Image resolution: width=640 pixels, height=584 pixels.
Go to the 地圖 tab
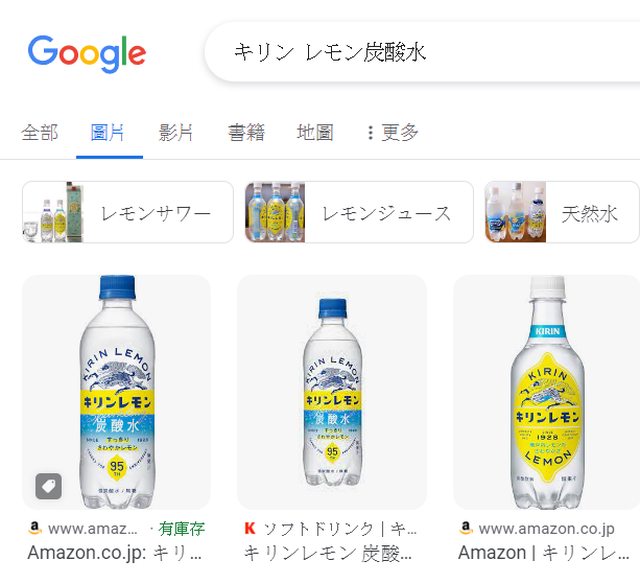[x=315, y=133]
